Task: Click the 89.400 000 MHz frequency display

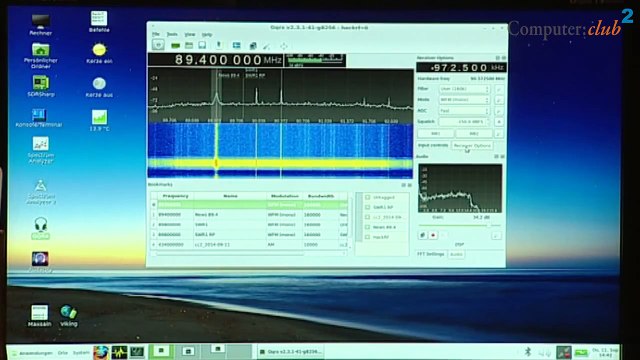Action: [x=216, y=60]
